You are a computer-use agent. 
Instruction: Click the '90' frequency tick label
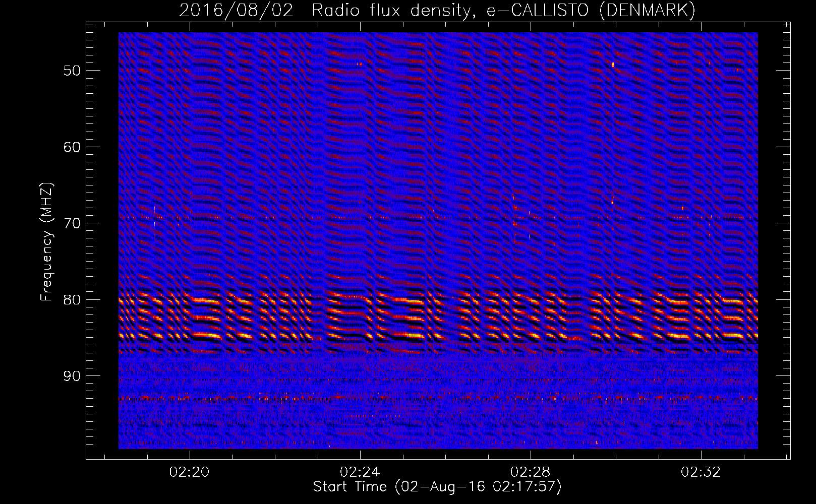click(72, 376)
